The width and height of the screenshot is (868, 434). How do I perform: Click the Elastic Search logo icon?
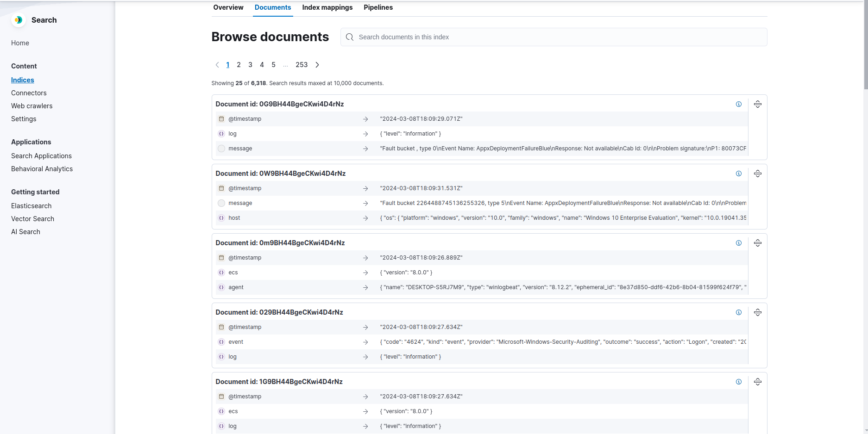[x=19, y=20]
